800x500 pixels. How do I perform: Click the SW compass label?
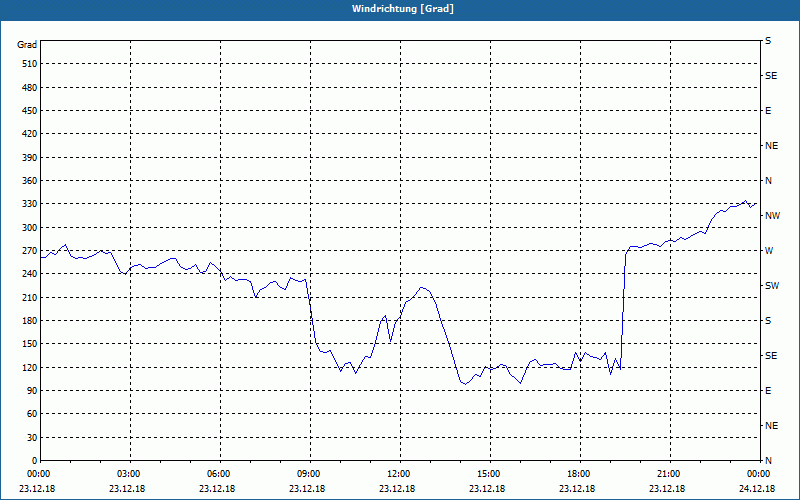click(772, 286)
